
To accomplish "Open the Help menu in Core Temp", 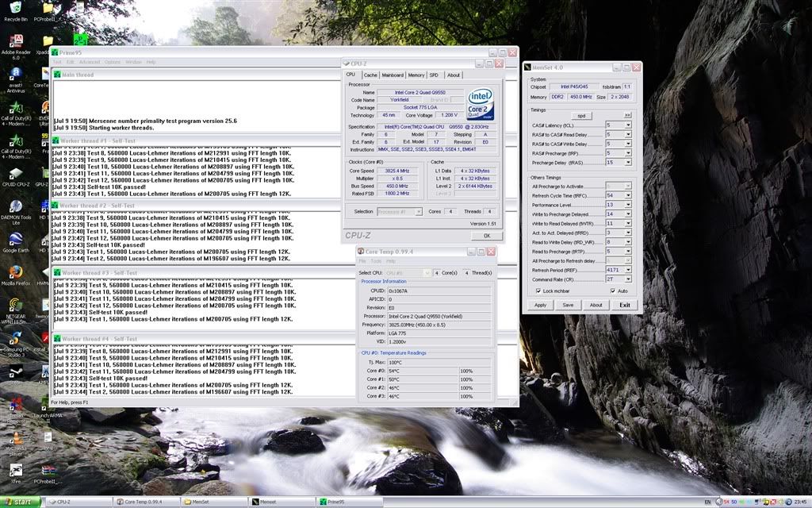I will [391, 261].
